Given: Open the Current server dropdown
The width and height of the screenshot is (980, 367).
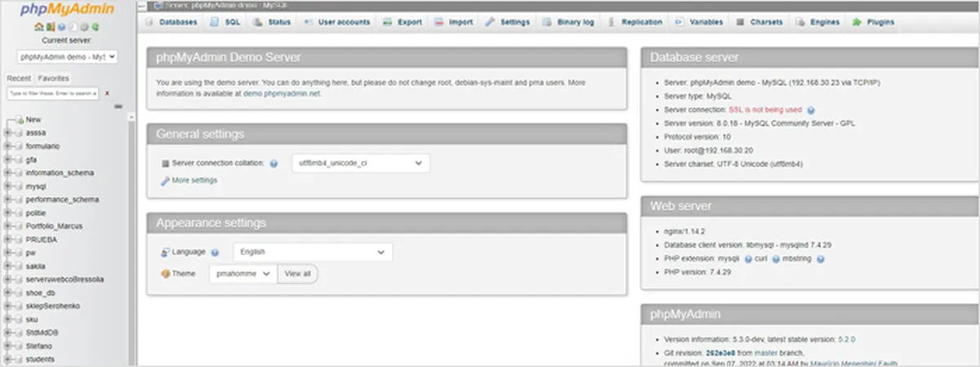Looking at the screenshot, I should (x=67, y=57).
